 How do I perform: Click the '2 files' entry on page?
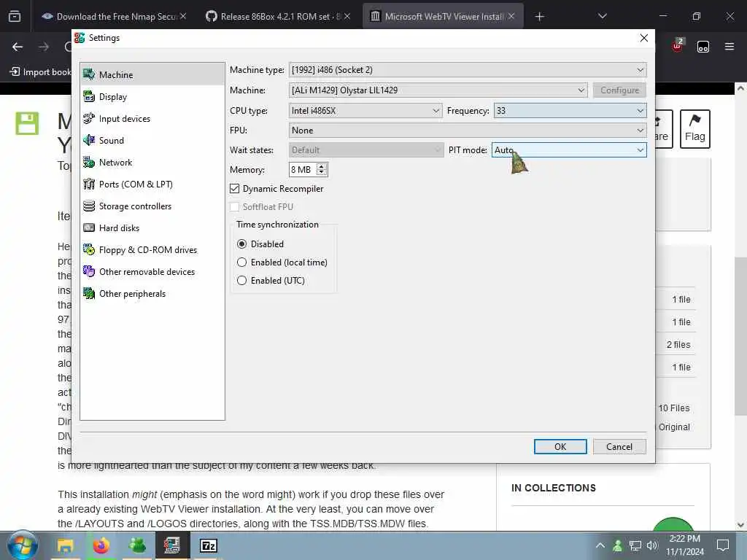pos(678,344)
